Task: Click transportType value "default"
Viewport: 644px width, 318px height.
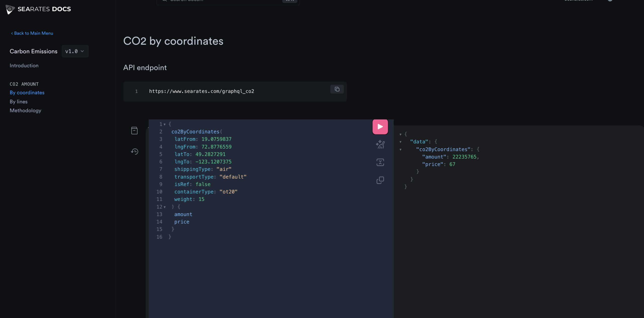Action: [x=233, y=177]
